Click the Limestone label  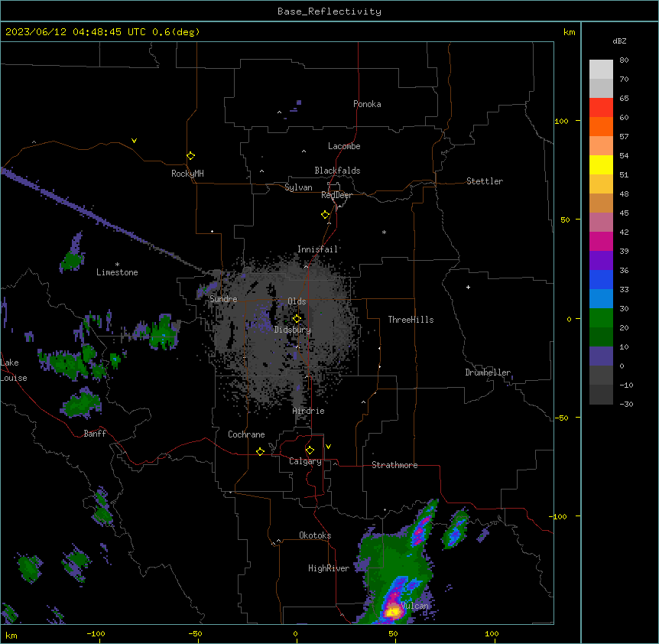[117, 272]
